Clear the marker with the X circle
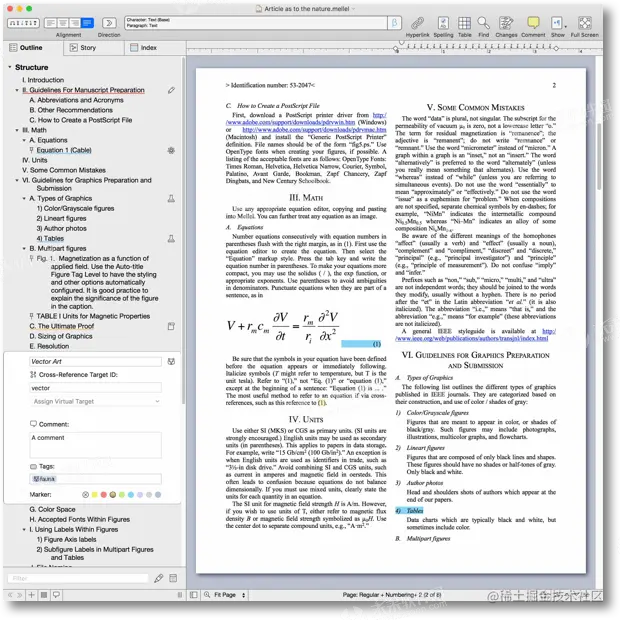620x620 pixels. [x=85, y=495]
